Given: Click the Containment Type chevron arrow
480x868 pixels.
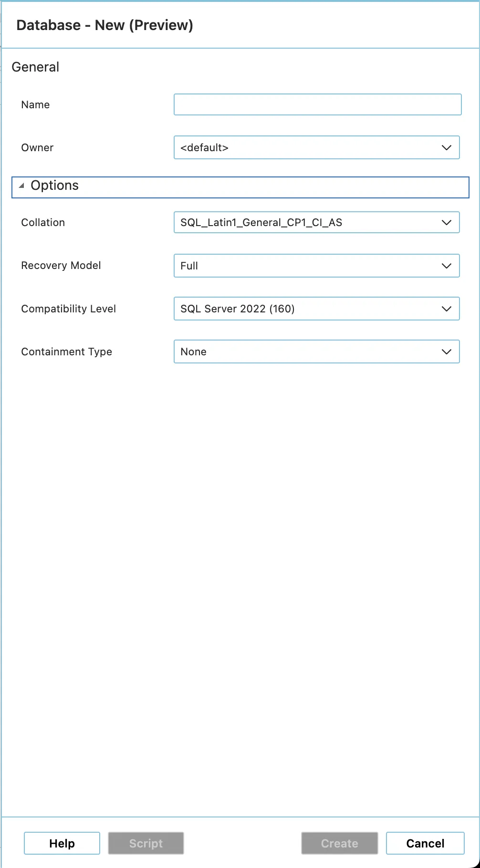Looking at the screenshot, I should (447, 352).
